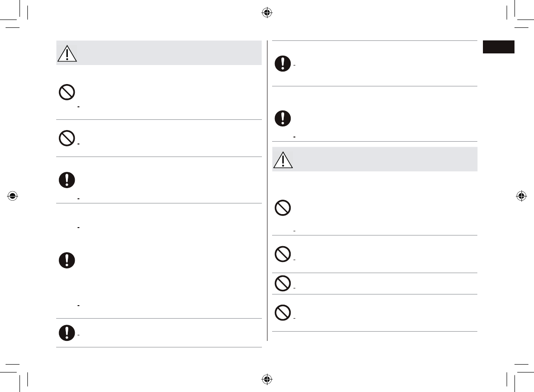This screenshot has height=392, width=534.
Task: Click the empty gray banner area in the right column
Action: (385, 159)
